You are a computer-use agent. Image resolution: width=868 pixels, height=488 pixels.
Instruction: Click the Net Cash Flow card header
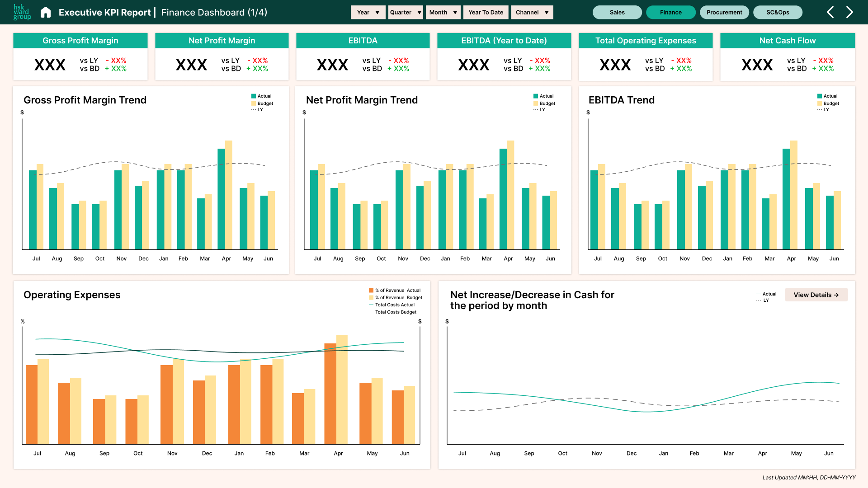tap(788, 41)
